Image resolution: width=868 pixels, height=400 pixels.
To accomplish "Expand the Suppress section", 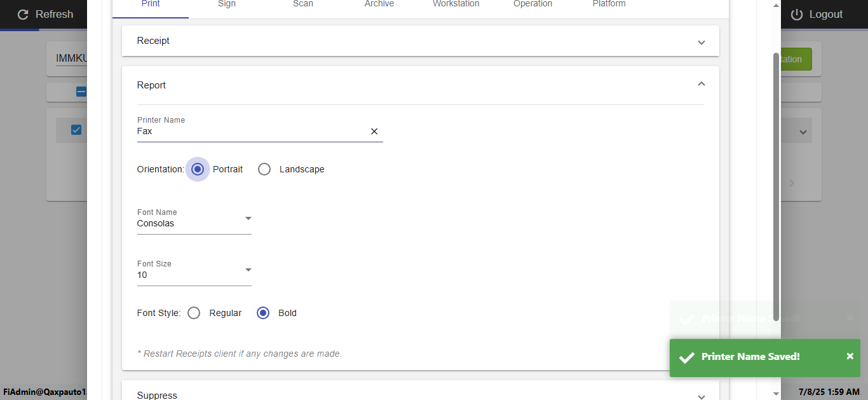I will pos(701,396).
